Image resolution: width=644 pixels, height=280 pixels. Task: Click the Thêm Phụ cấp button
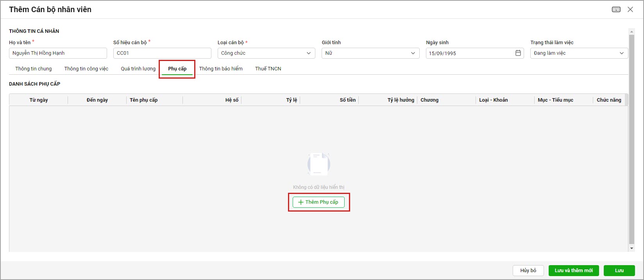tap(318, 202)
